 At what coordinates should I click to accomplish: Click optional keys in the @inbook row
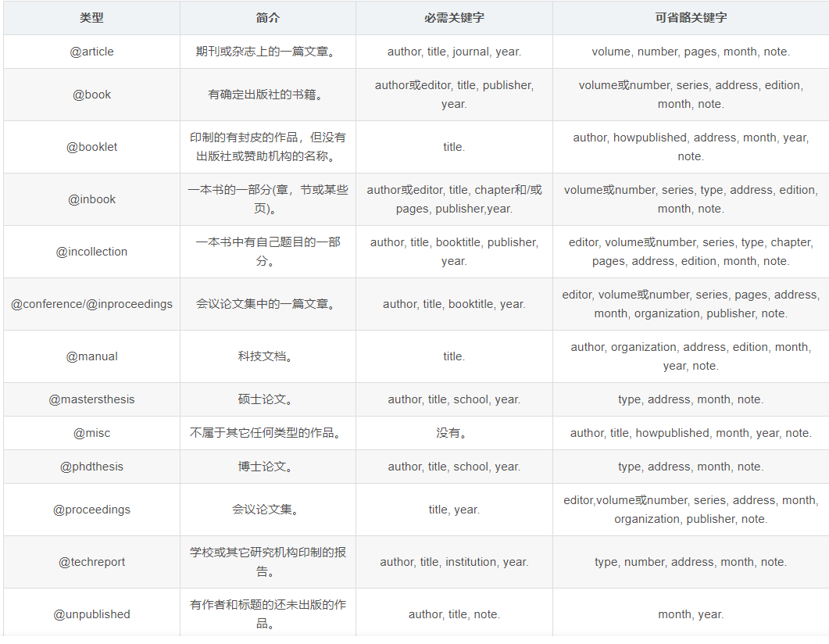click(x=691, y=199)
